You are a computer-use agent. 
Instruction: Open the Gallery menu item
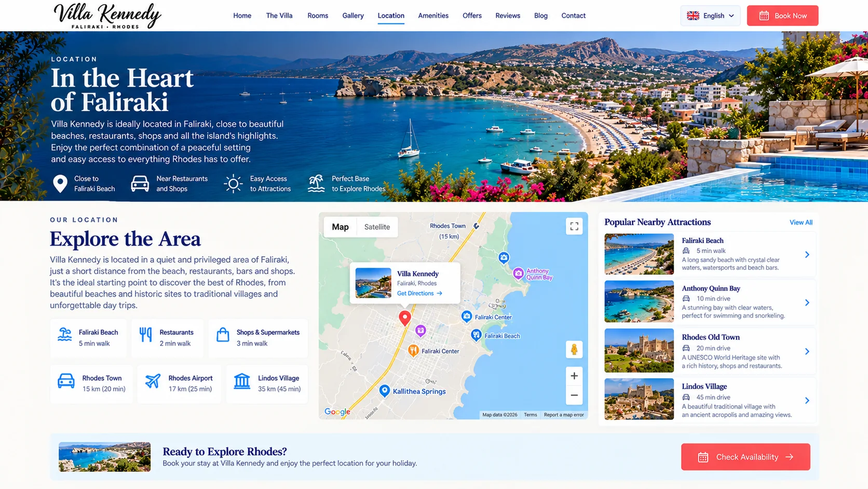coord(353,16)
